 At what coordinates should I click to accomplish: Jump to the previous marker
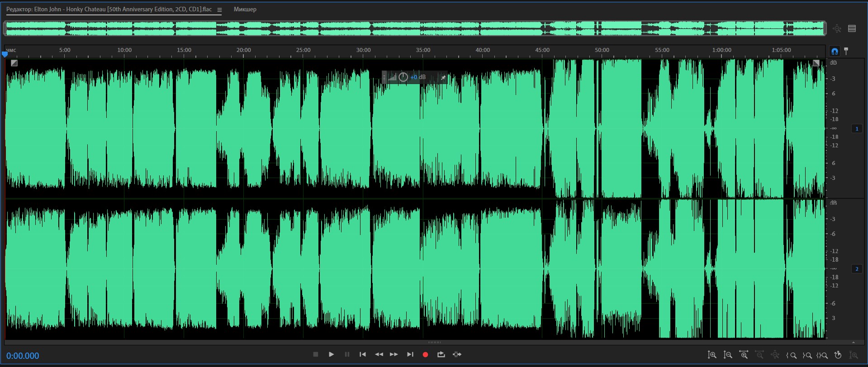click(363, 355)
